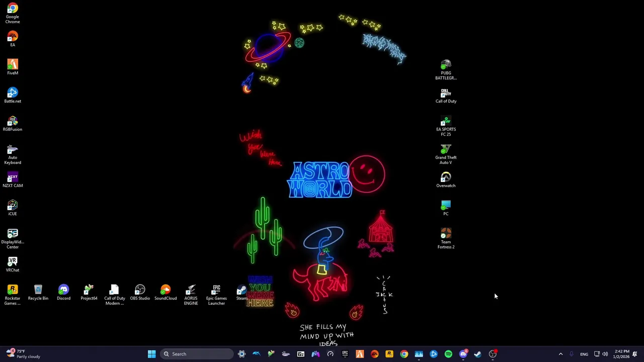
Task: Open EA app from the taskbar
Action: coord(374,354)
